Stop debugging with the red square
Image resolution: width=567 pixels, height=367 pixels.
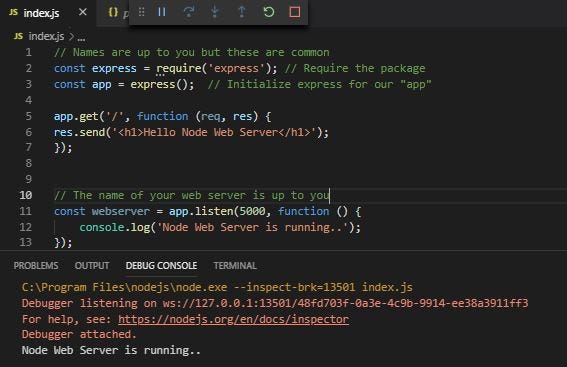click(x=295, y=12)
